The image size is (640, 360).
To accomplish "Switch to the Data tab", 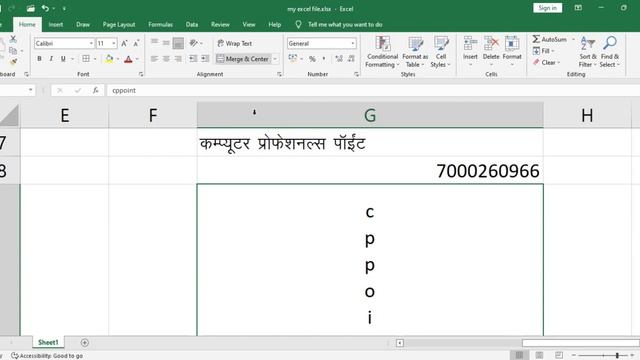I will pos(192,24).
